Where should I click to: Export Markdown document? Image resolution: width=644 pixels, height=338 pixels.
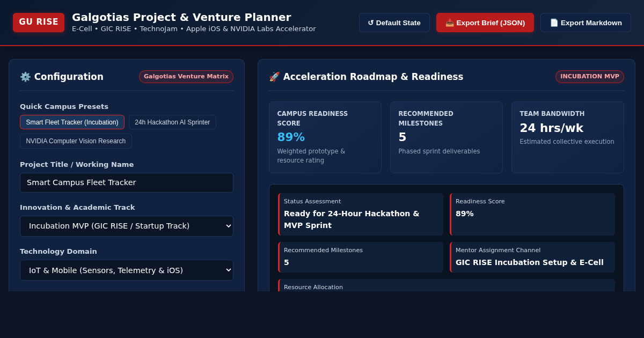coord(586,23)
